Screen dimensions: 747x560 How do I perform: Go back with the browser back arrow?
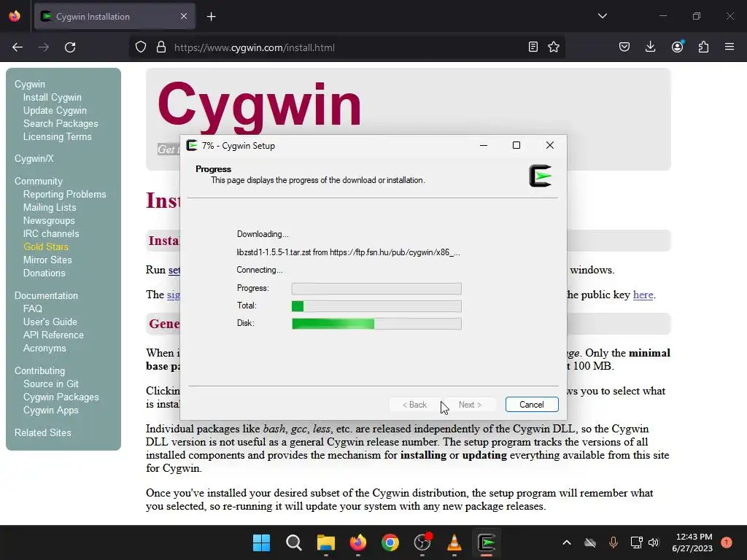(18, 47)
